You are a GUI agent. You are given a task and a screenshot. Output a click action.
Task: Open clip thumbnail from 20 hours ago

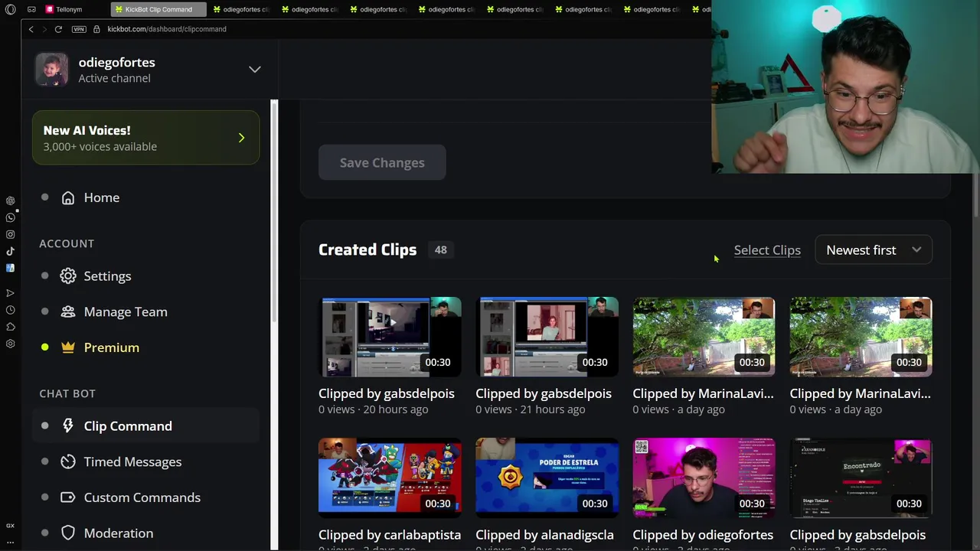(x=390, y=337)
